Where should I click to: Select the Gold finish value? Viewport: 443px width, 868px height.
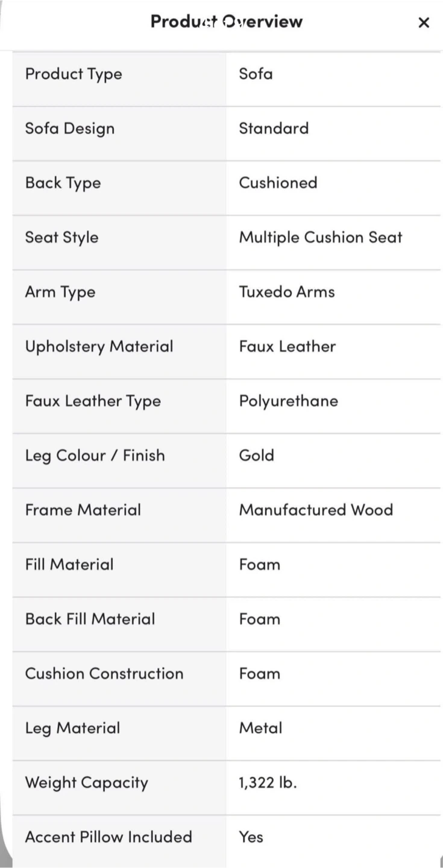(x=257, y=455)
